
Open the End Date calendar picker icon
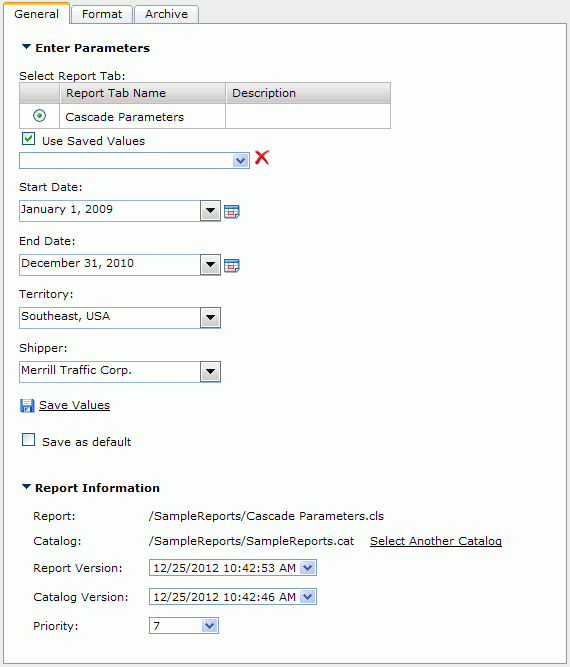coord(232,265)
